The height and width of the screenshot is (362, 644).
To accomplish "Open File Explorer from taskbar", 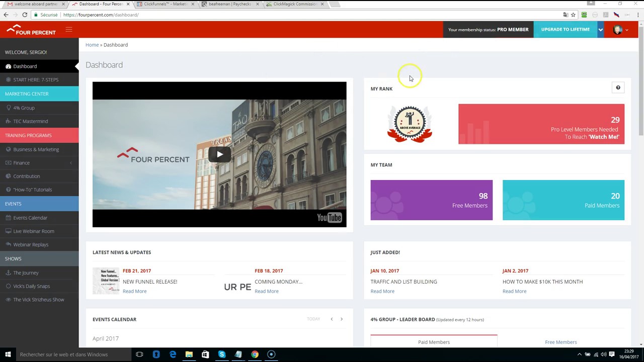I will tap(189, 354).
